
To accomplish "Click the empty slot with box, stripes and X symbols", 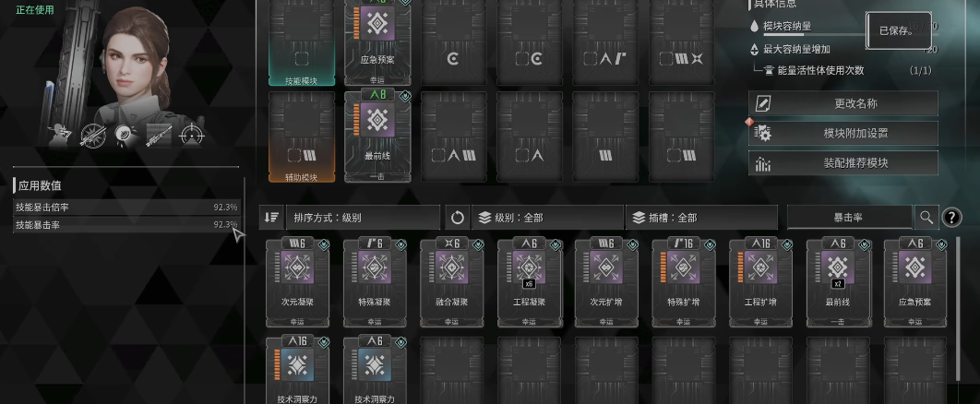I will 682,42.
